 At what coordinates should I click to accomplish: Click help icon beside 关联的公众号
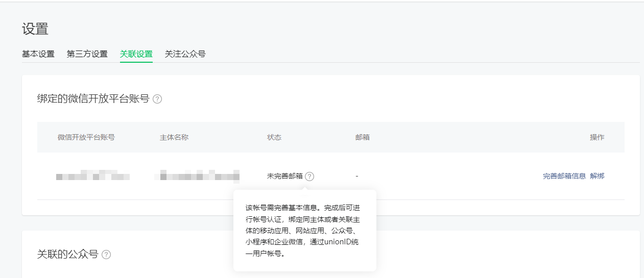(106, 255)
